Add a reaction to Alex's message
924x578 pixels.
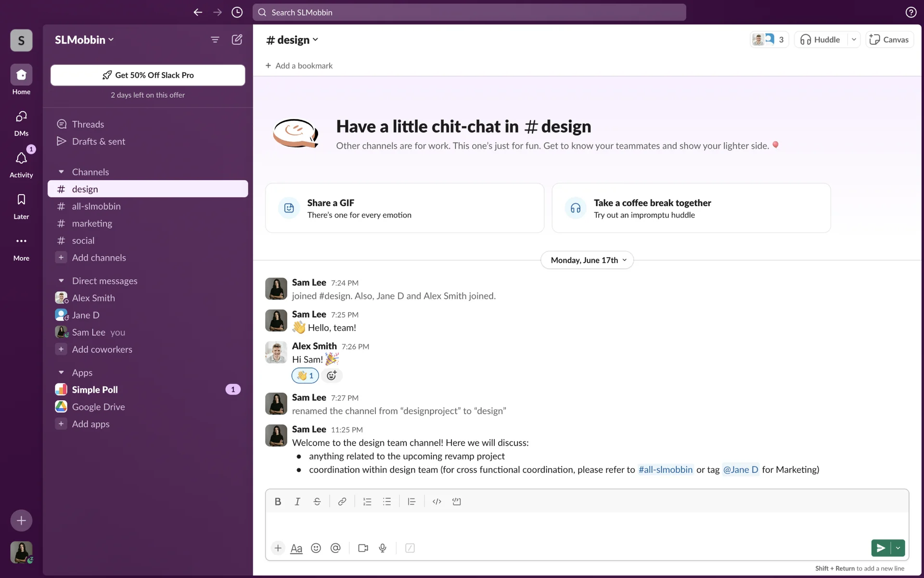332,376
